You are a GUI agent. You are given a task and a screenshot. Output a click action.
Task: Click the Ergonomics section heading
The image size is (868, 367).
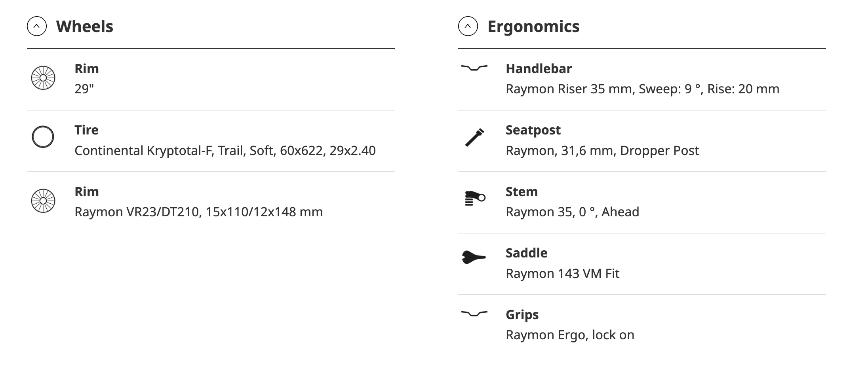[533, 26]
